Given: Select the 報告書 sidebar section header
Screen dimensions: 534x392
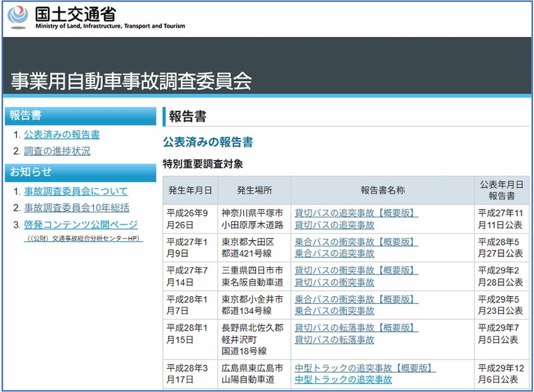Looking at the screenshot, I should 80,116.
